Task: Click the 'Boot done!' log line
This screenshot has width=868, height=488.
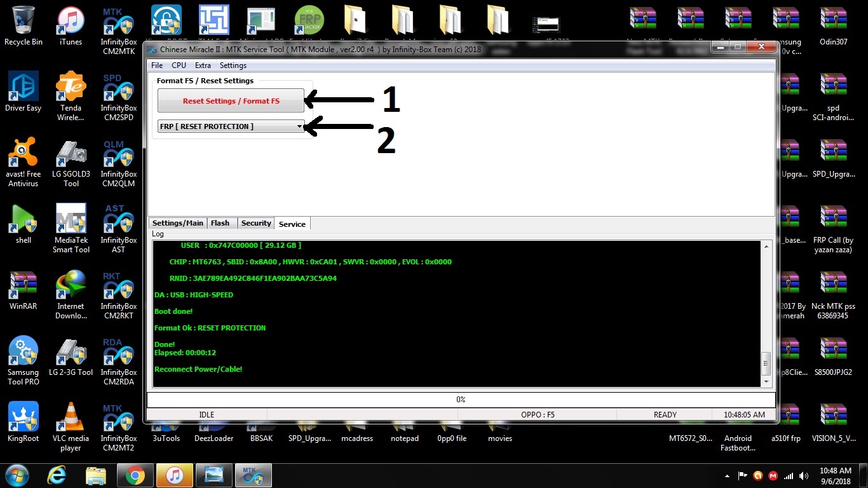Action: [173, 311]
